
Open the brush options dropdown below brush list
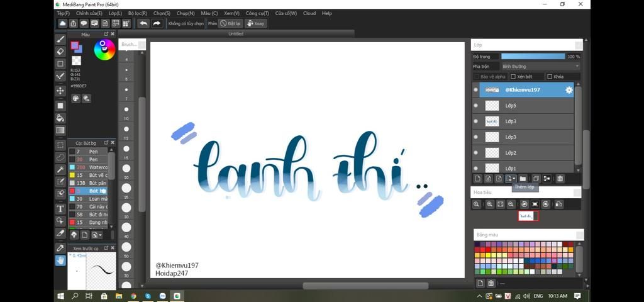pos(97,235)
